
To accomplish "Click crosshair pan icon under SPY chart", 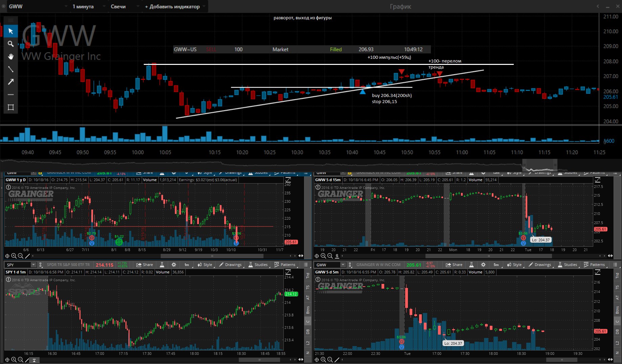I will click(x=7, y=360).
